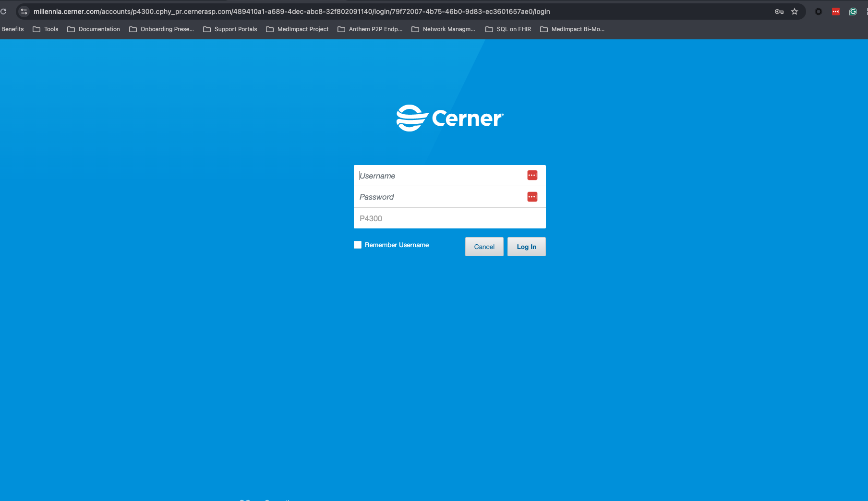Open the MedImpact Project bookmark folder
The height and width of the screenshot is (501, 868).
[297, 29]
